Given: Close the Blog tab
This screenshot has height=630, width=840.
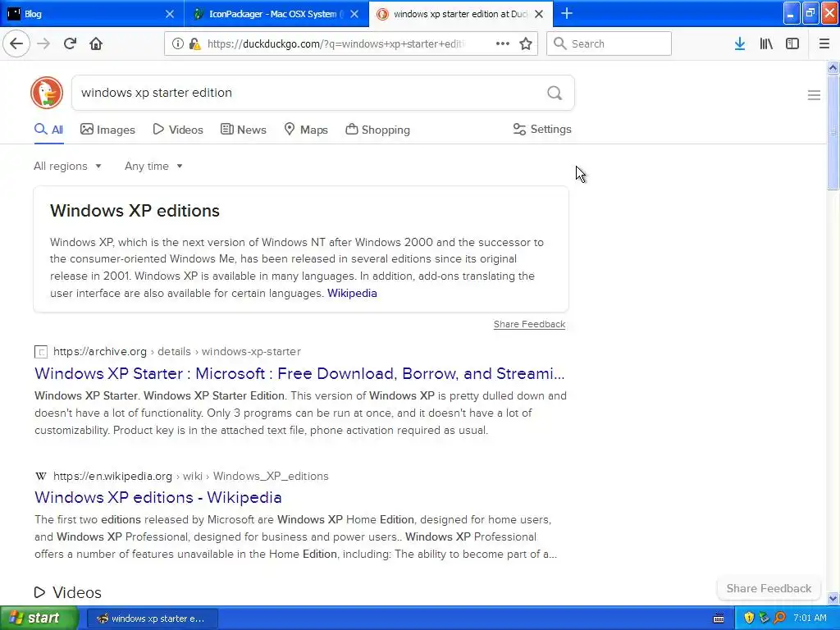Looking at the screenshot, I should point(170,14).
